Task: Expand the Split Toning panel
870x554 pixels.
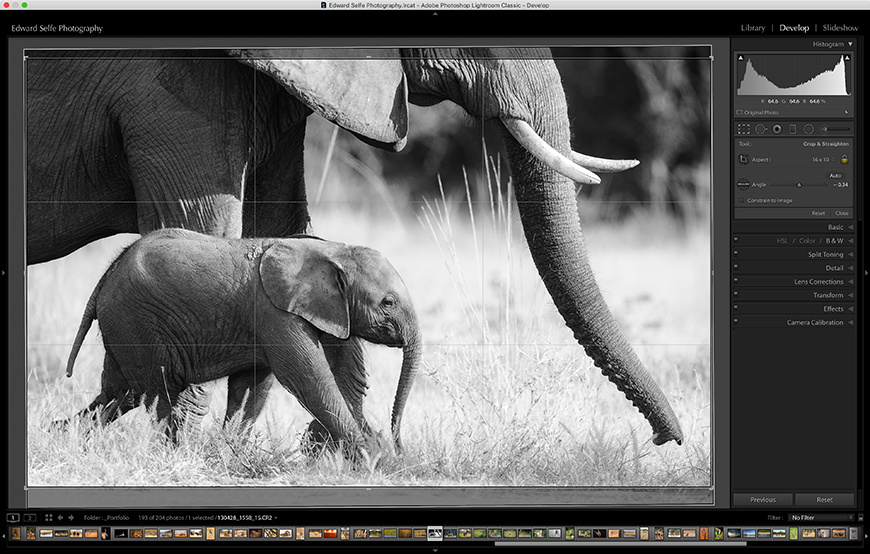Action: click(851, 254)
